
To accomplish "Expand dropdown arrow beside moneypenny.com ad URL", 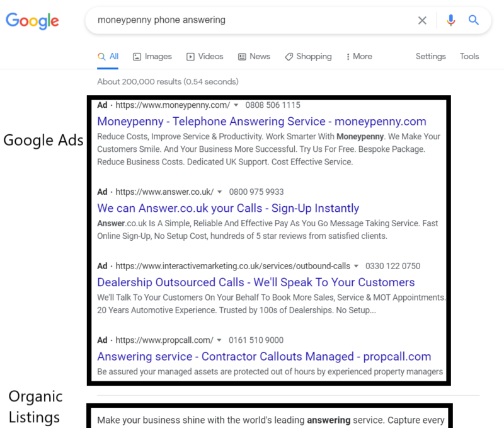I will click(x=236, y=105).
